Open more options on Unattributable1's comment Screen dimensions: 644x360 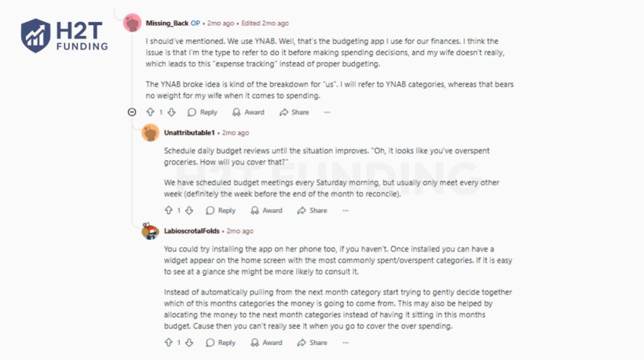pos(345,210)
